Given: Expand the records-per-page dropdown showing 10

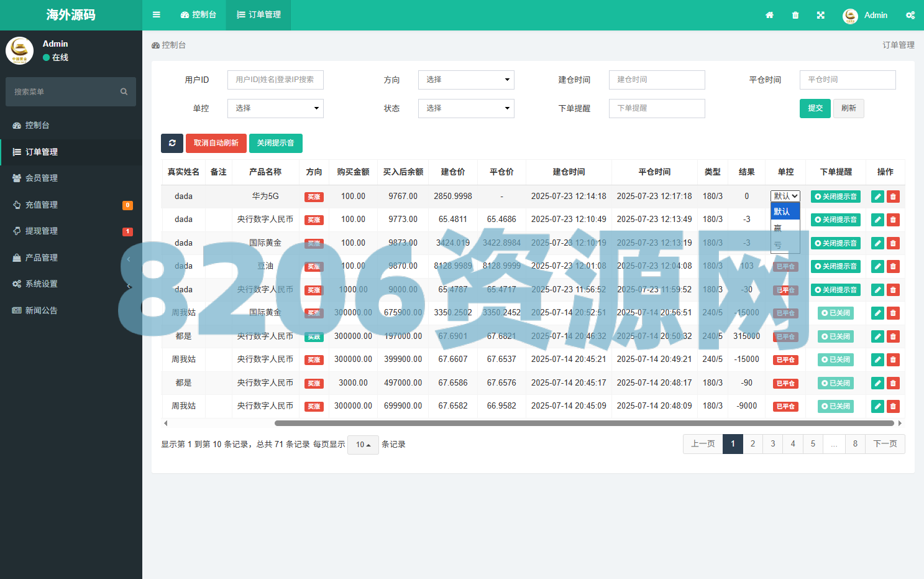Looking at the screenshot, I should 363,445.
